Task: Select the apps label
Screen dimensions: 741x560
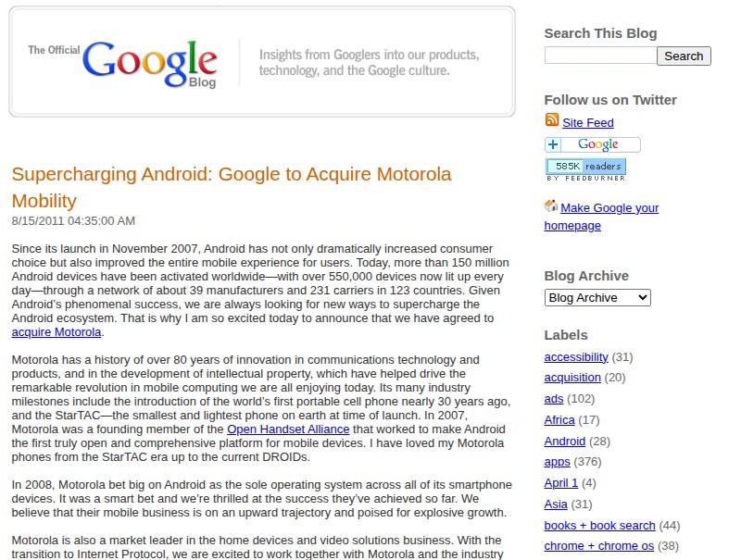Action: (x=558, y=462)
